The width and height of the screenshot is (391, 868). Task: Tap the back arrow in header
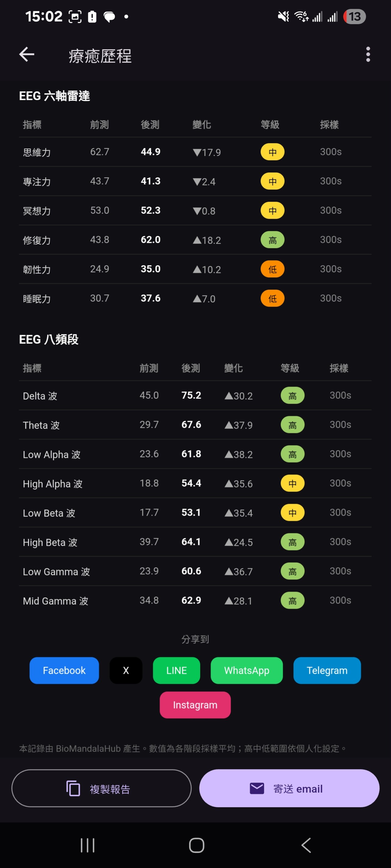point(27,55)
